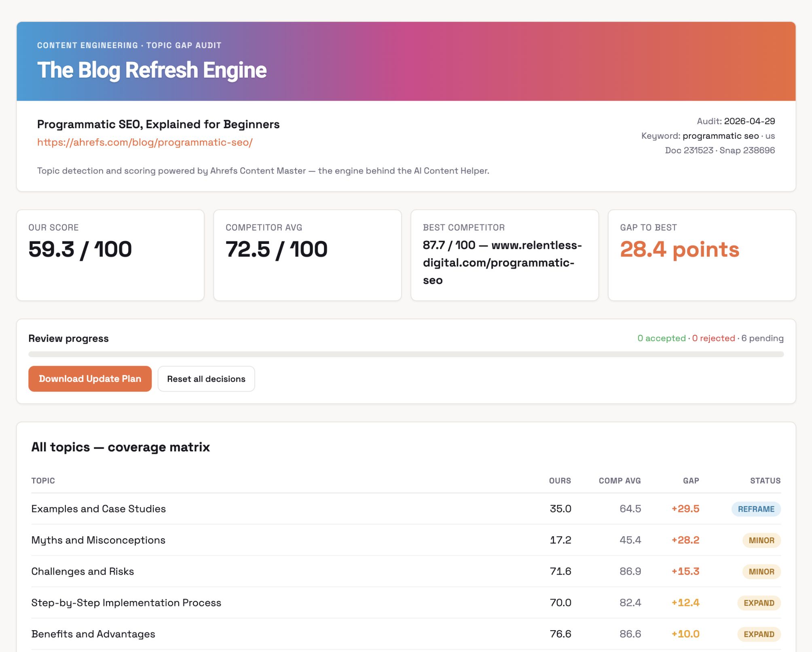
Task: Click the TOPIC column header
Action: (x=43, y=481)
